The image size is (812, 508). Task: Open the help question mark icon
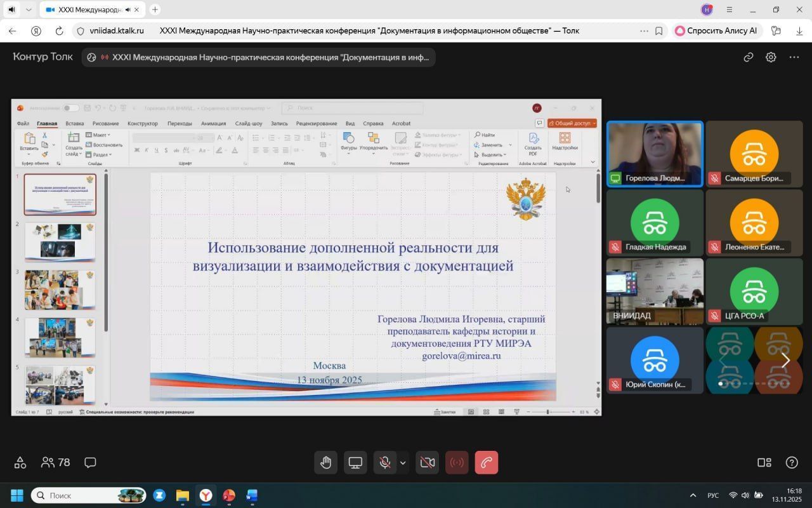(x=792, y=462)
